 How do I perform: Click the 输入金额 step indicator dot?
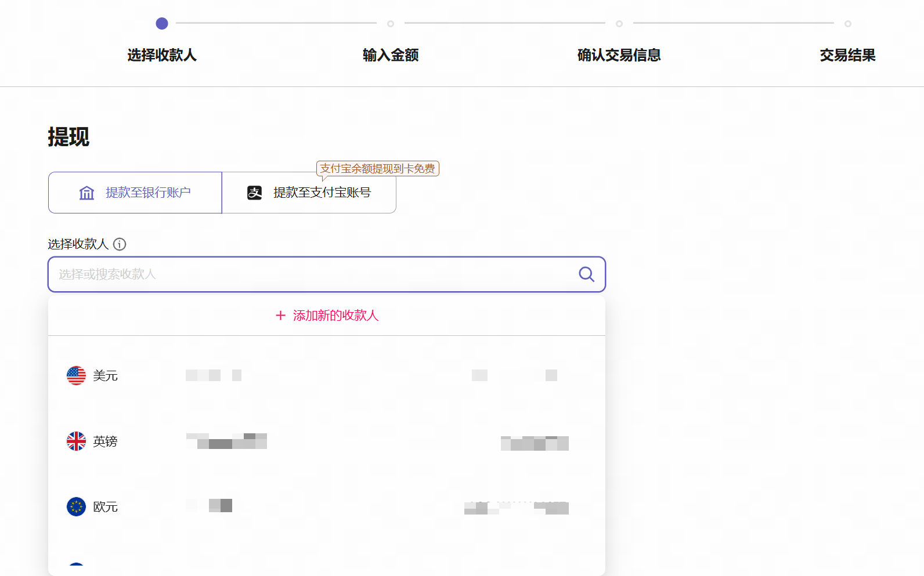pos(391,24)
